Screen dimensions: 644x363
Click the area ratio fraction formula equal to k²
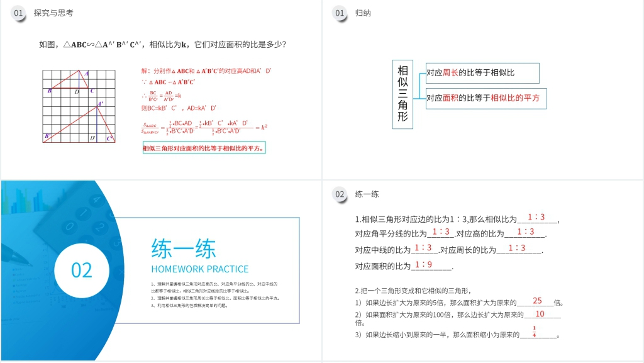click(204, 127)
